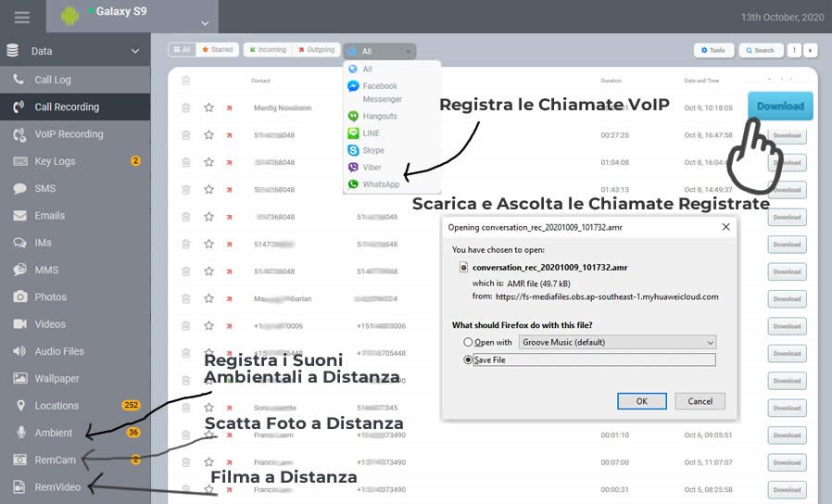Download the Oct 5, 11:07:07 recording
This screenshot has width=832, height=504.
click(787, 462)
